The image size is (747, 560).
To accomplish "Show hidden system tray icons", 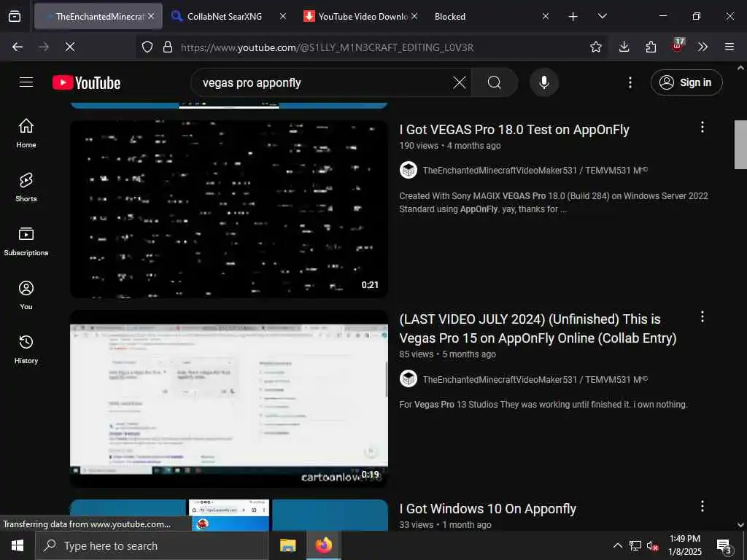I will [617, 545].
